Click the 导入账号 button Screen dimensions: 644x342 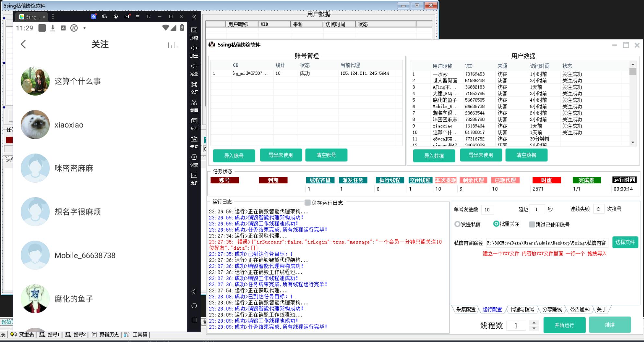[234, 156]
